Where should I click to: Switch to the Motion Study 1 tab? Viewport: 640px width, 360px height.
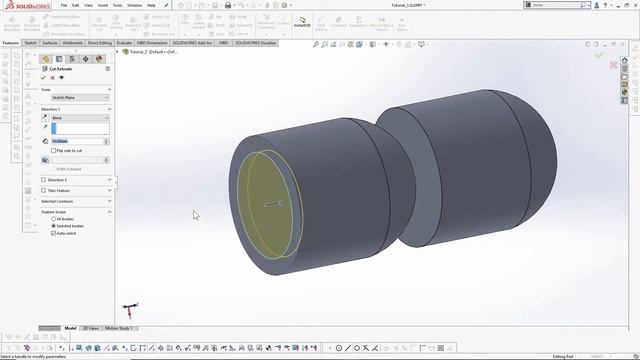[x=119, y=328]
